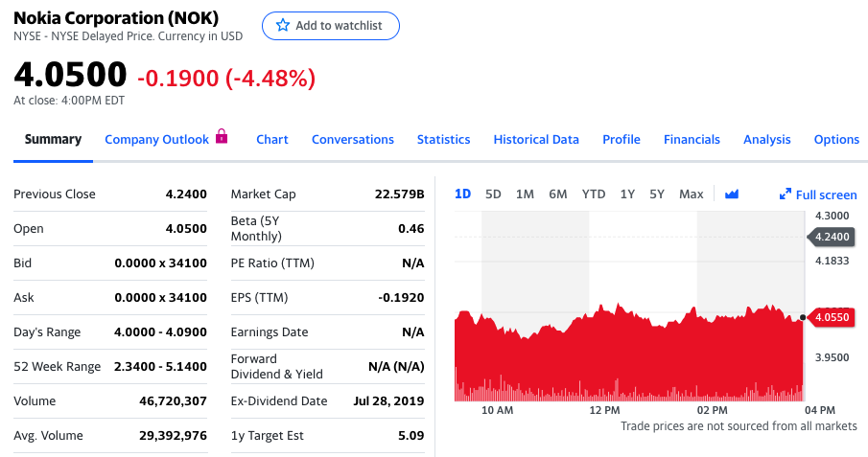Open the chart type area icon
Image resolution: width=868 pixels, height=457 pixels.
click(731, 194)
